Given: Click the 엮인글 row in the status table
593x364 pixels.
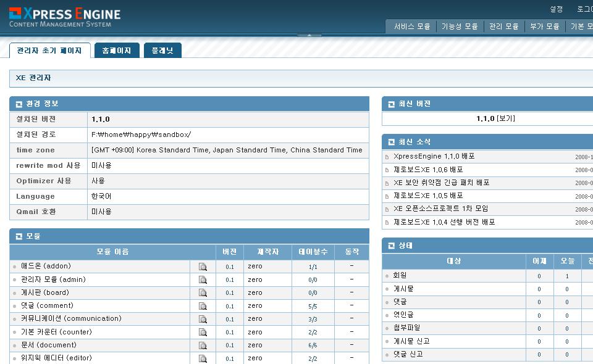Looking at the screenshot, I should [x=487, y=315].
